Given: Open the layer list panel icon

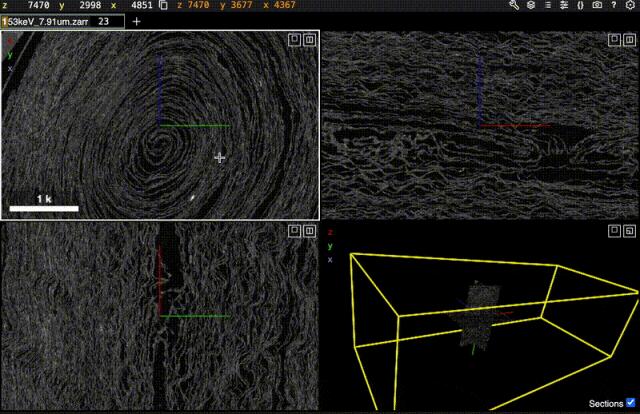Looking at the screenshot, I should (x=530, y=5).
